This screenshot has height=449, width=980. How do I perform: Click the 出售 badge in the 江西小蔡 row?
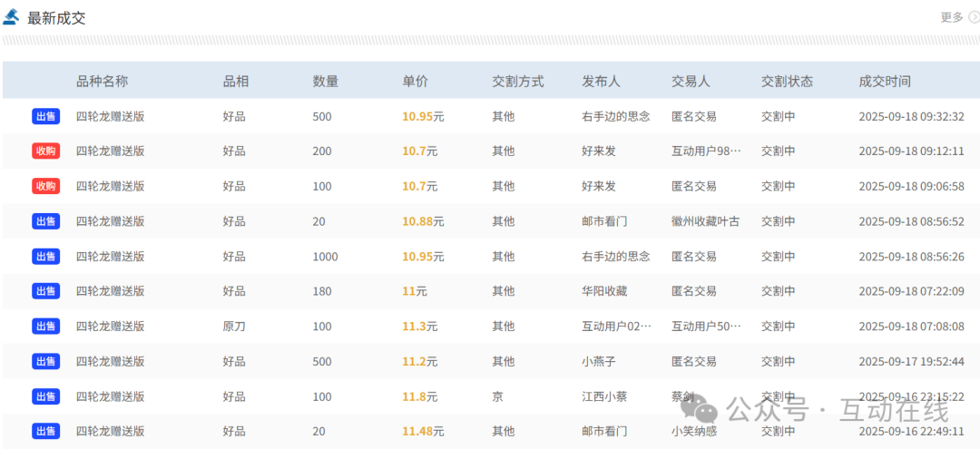(x=45, y=396)
